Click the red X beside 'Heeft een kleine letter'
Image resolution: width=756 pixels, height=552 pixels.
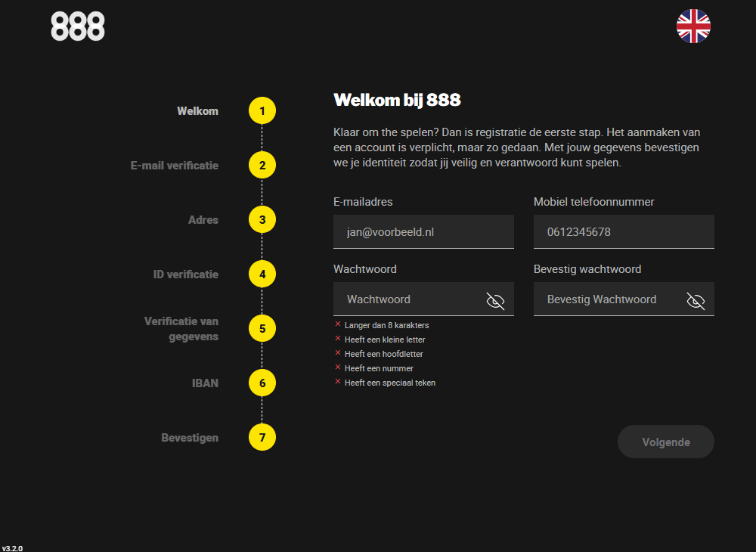click(x=338, y=339)
